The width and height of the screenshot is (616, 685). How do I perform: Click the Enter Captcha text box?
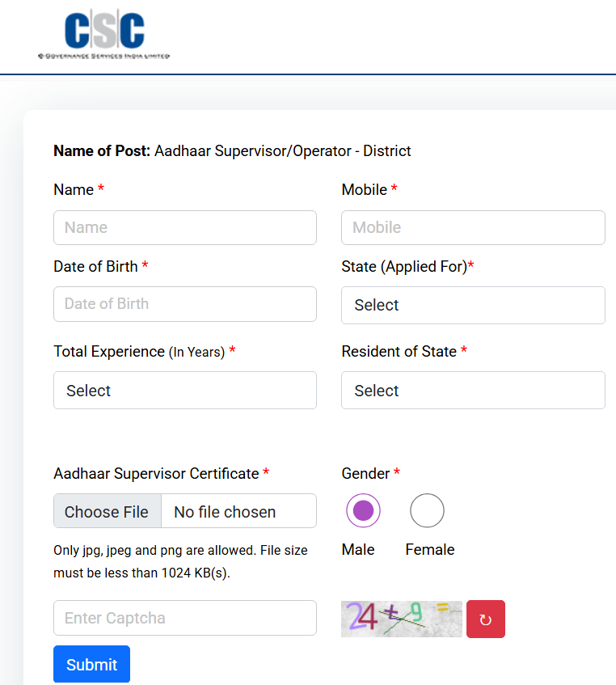tap(185, 618)
